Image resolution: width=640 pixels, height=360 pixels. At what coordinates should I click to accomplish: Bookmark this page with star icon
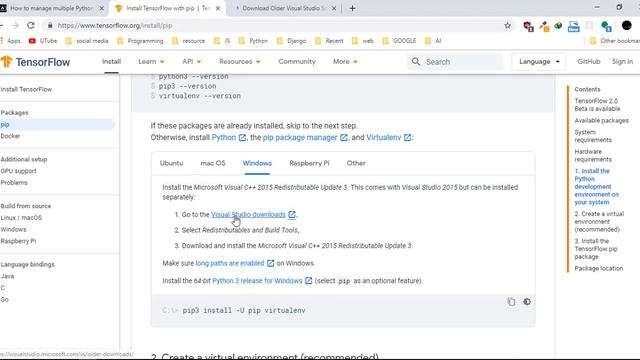pyautogui.click(x=507, y=25)
